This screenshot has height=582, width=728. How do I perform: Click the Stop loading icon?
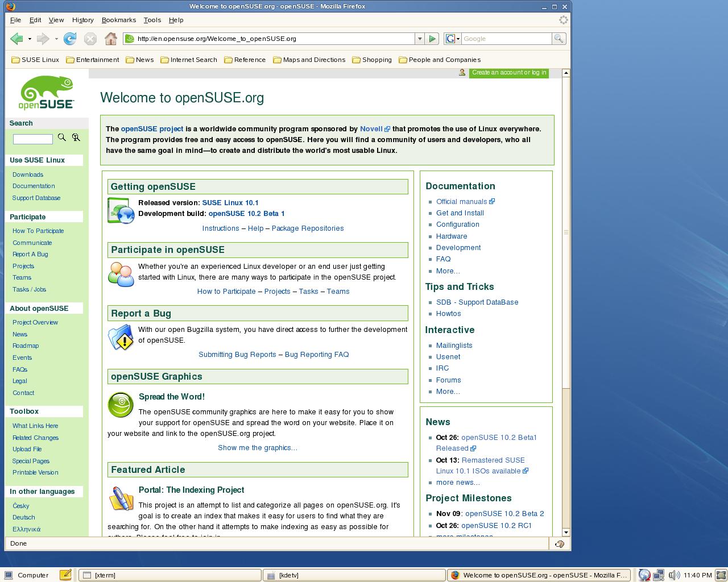[90, 39]
